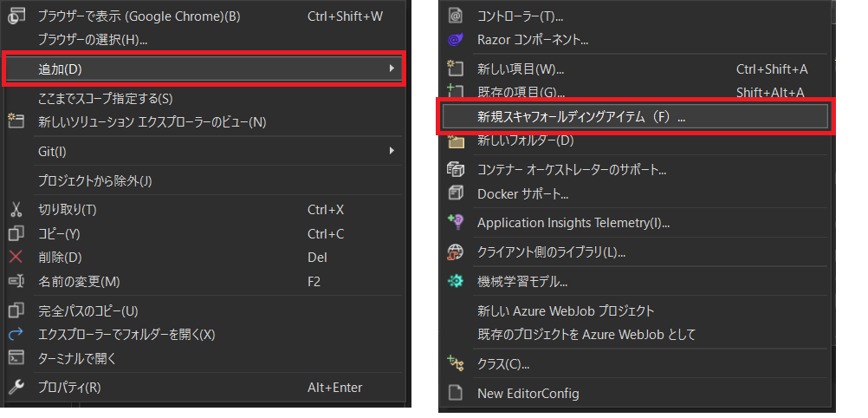This screenshot has width=868, height=418.
Task: Choose Docker サポート...
Action: pos(523,194)
